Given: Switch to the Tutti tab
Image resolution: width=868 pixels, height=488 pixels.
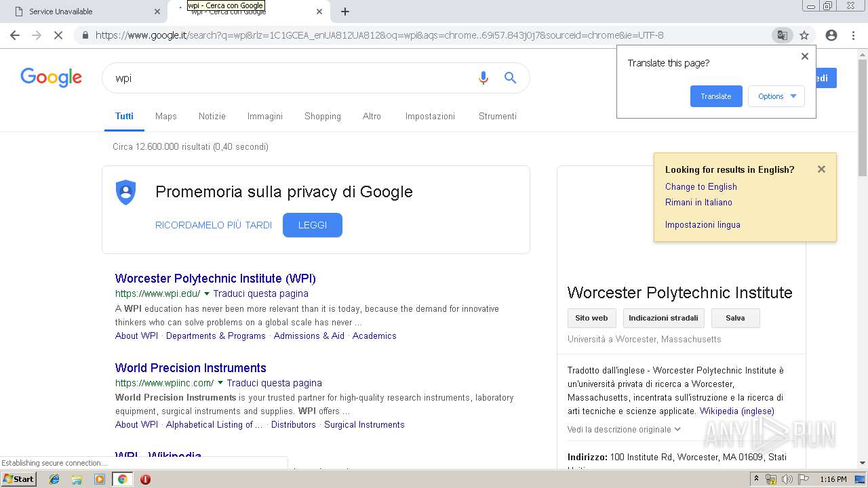Looking at the screenshot, I should (124, 116).
